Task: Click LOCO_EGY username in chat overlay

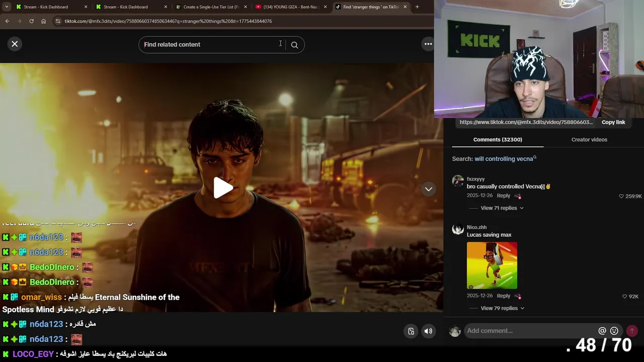Action: click(x=33, y=354)
